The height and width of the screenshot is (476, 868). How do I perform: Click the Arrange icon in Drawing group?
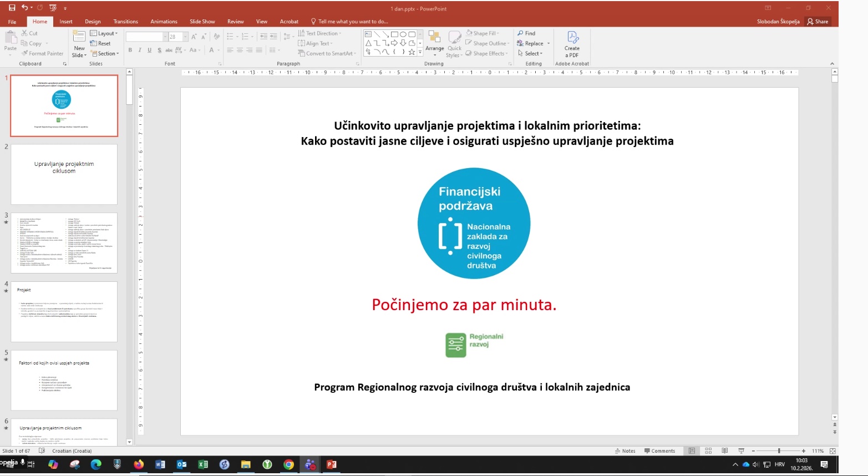[434, 43]
